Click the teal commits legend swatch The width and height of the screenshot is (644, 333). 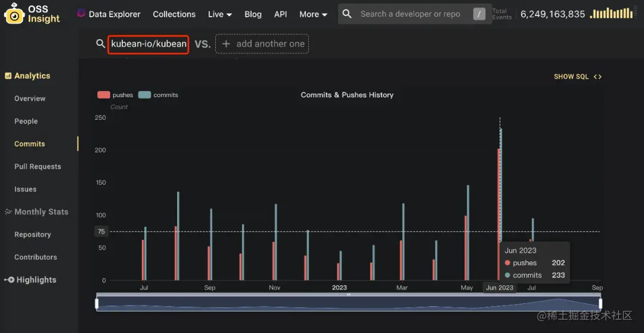pos(144,95)
